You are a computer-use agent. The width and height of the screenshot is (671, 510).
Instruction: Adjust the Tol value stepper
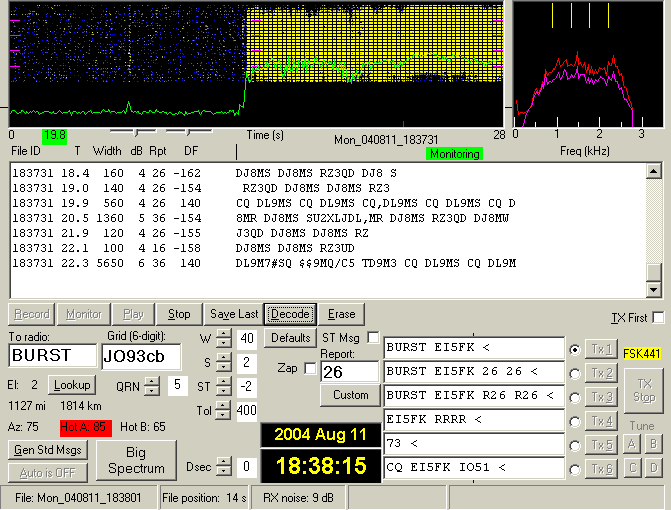222,410
